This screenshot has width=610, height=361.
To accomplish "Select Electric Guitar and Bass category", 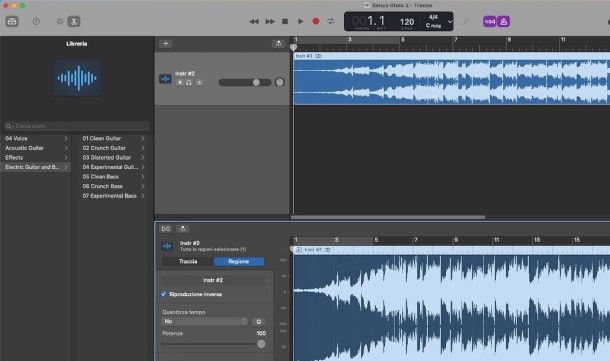I will point(36,167).
